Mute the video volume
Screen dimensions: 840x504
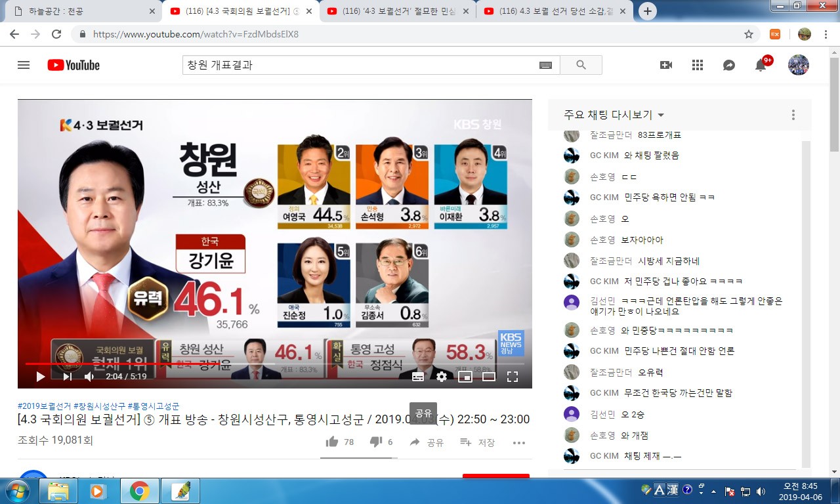(x=89, y=377)
